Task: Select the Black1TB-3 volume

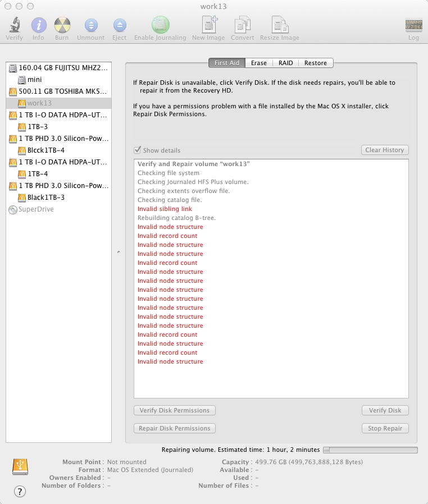Action: [x=59, y=198]
